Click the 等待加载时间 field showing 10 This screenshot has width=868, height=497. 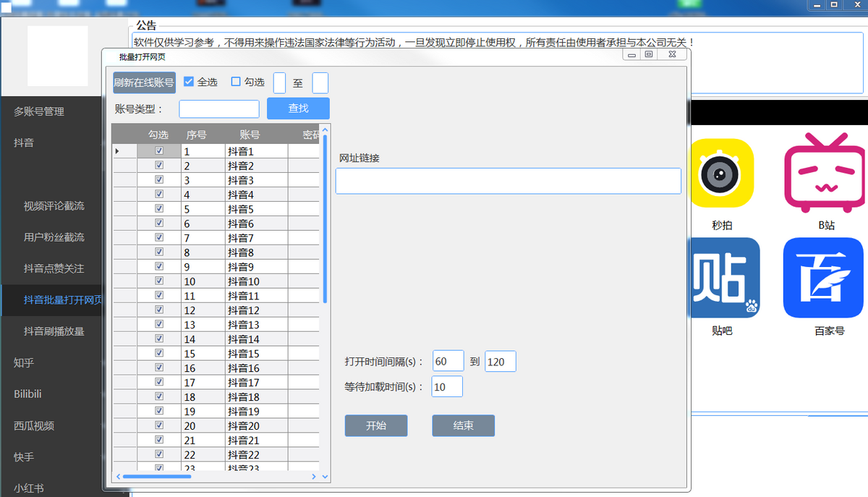(447, 387)
